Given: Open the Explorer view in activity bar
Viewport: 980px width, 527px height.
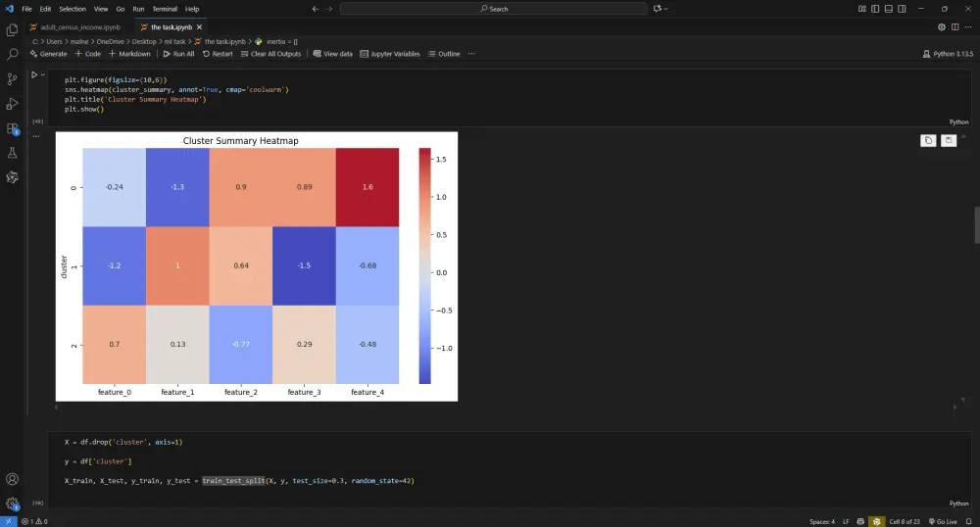Looking at the screenshot, I should 12,30.
